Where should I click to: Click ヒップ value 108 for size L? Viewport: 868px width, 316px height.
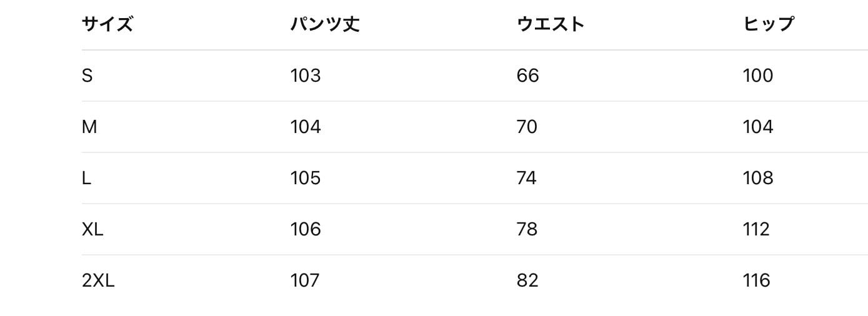758,178
